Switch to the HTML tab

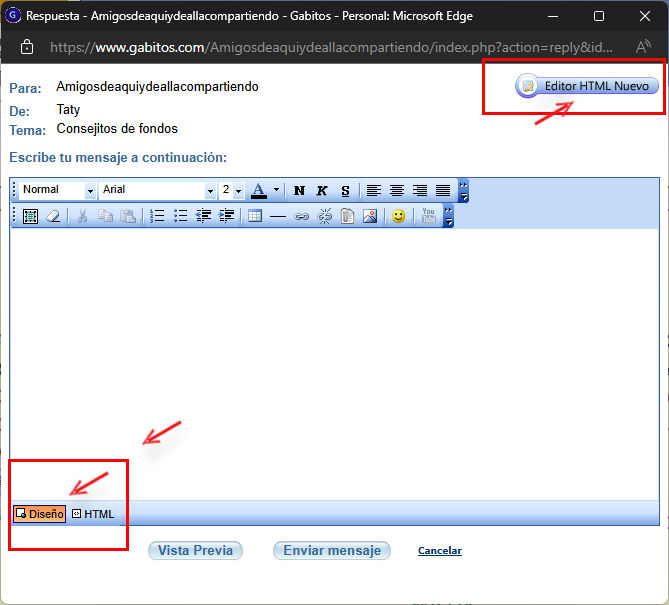click(x=93, y=514)
